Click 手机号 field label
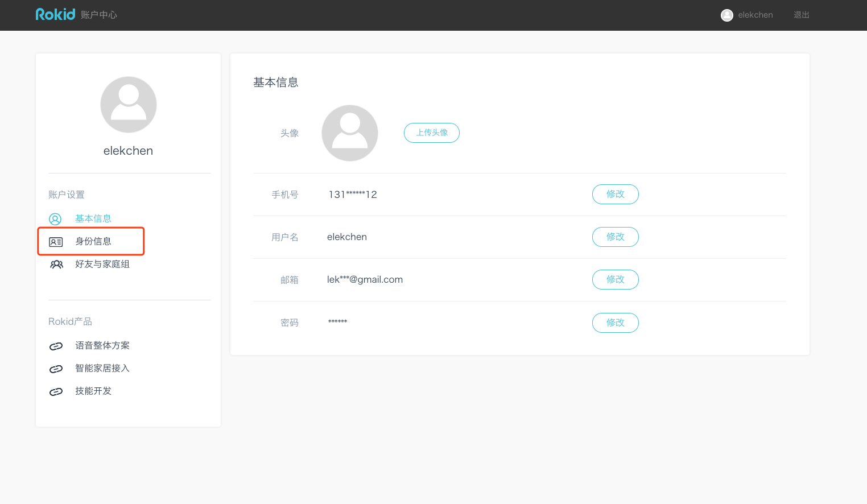867x504 pixels. (x=285, y=195)
